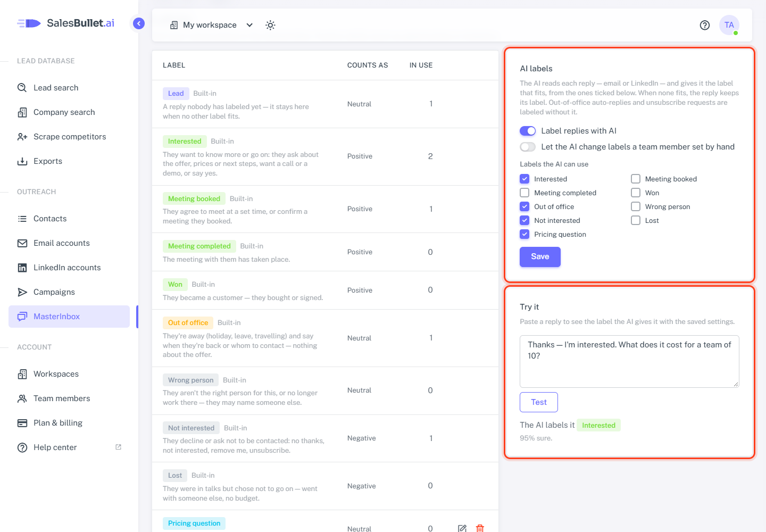Uncheck the Pricing question checkbox
Screen dimensions: 766x532
tap(524, 234)
